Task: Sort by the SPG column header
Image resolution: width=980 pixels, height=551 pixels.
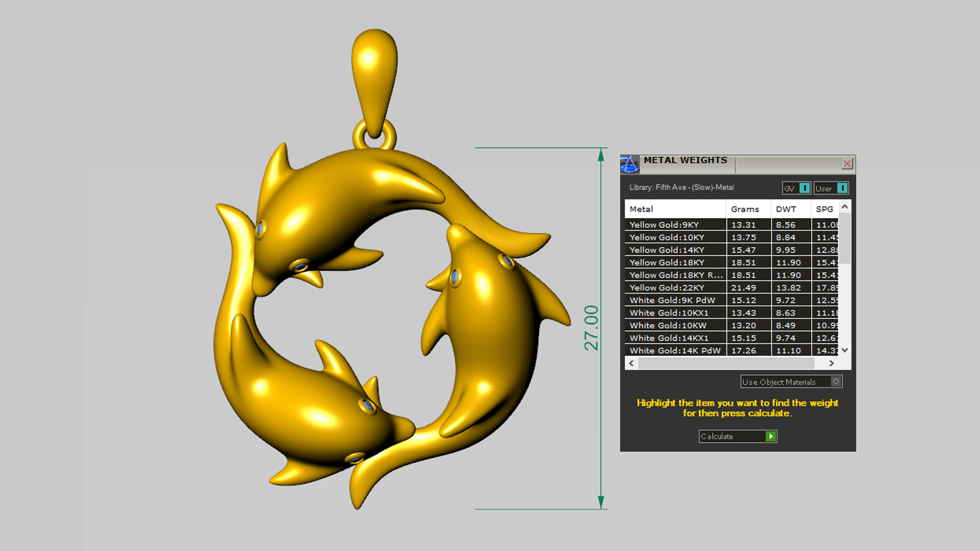Action: [825, 209]
